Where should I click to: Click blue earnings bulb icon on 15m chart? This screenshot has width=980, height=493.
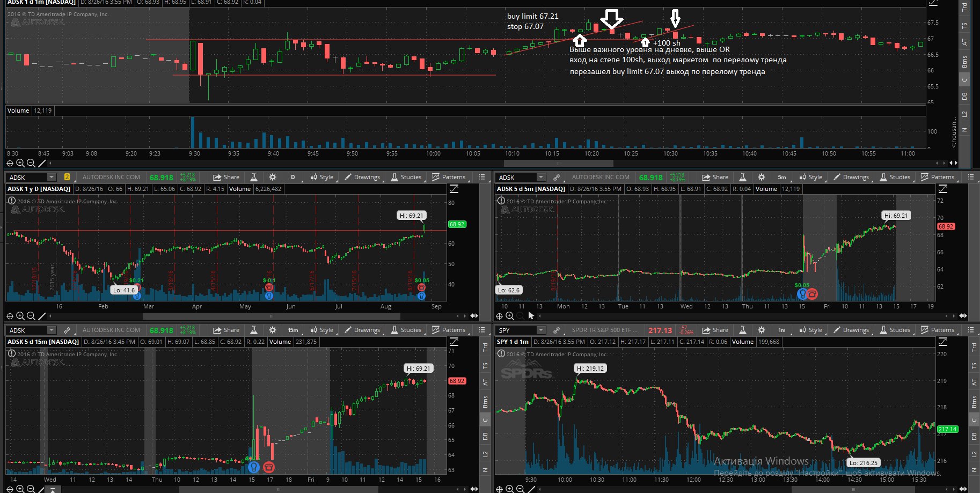[254, 467]
